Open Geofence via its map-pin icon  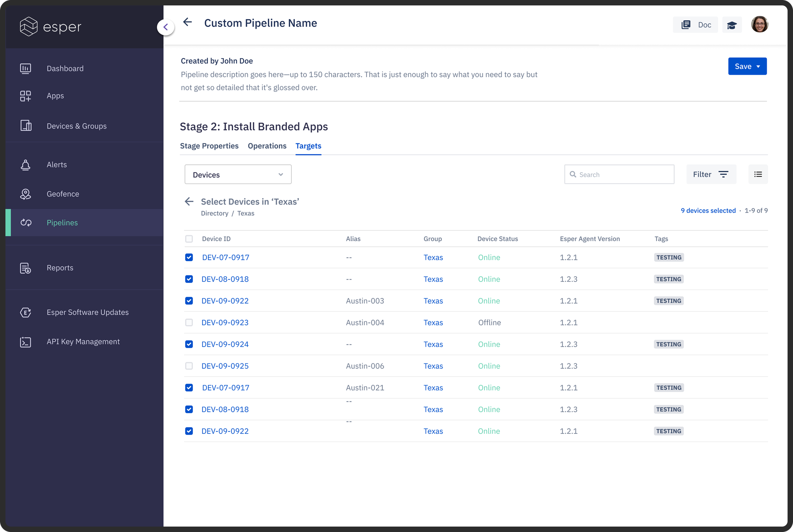pos(25,194)
